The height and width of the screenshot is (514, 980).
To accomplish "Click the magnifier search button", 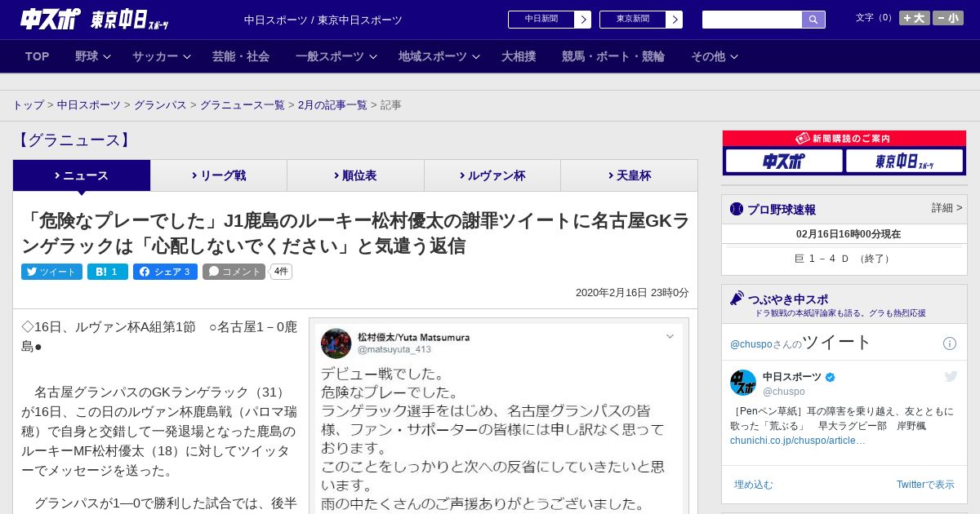I will tap(813, 20).
